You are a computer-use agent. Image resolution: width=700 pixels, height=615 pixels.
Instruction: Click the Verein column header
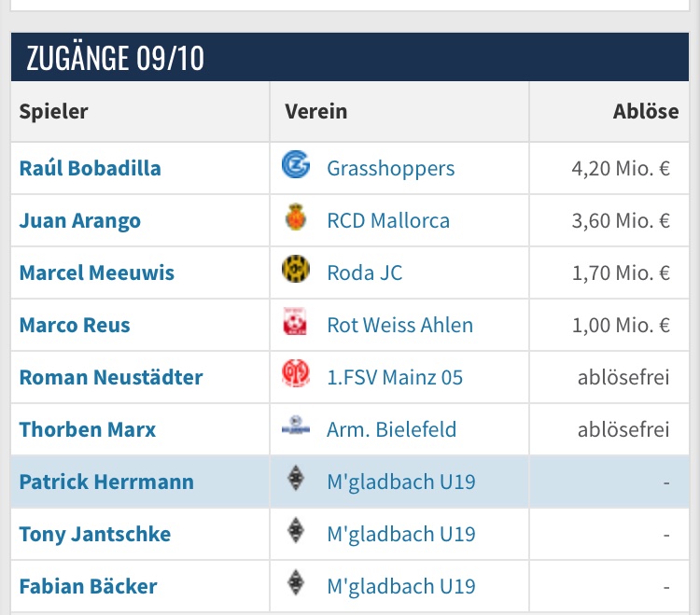315,111
